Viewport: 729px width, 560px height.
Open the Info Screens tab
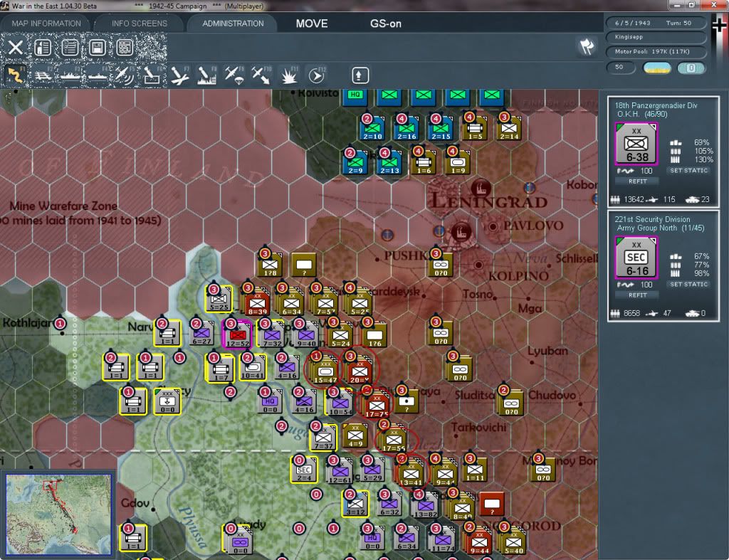pyautogui.click(x=139, y=23)
